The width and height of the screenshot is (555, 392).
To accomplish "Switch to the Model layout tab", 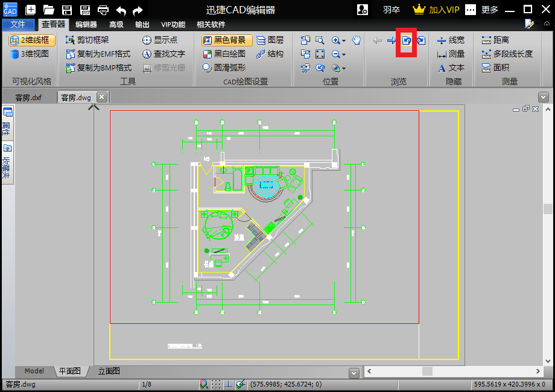I will [x=34, y=371].
